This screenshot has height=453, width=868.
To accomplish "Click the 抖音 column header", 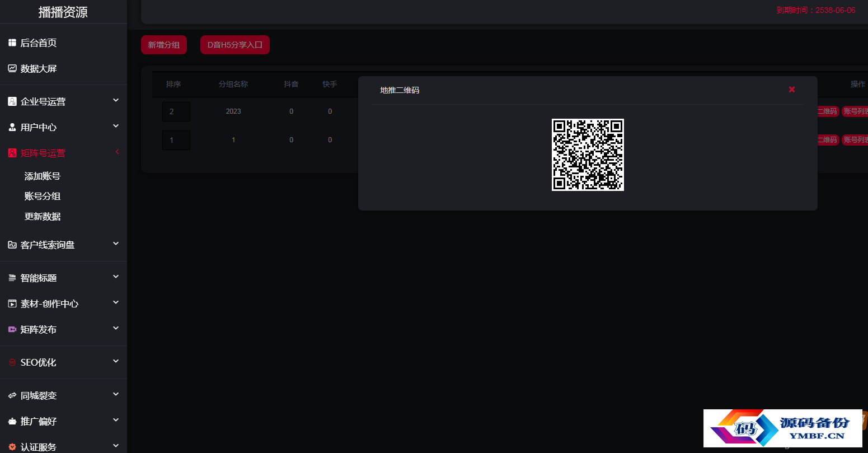I will (291, 84).
